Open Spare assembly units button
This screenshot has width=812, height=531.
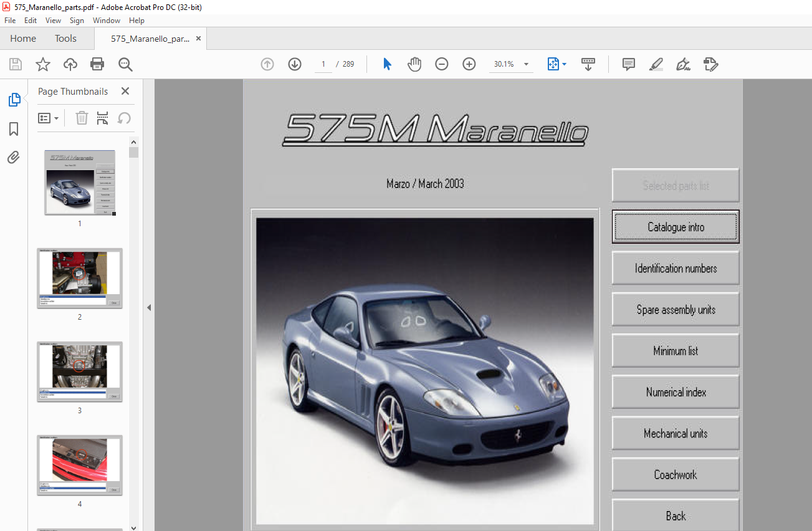(676, 309)
